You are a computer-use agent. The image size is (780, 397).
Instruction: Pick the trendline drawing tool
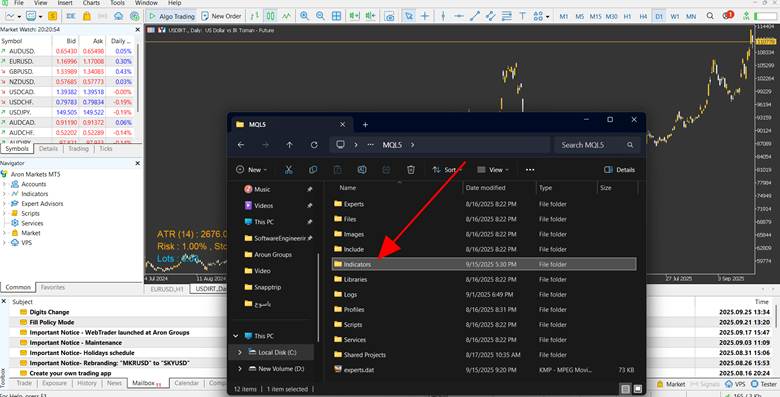point(475,16)
